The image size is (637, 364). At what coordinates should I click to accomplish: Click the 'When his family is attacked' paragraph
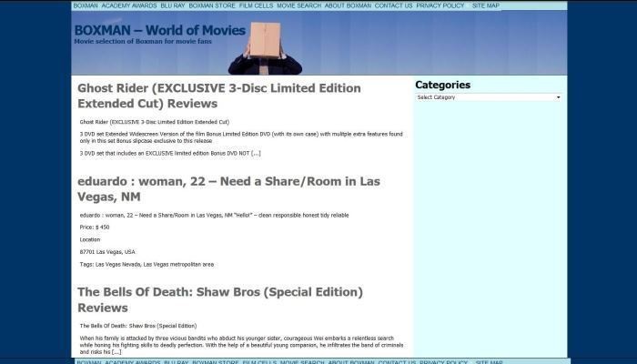[241, 345]
